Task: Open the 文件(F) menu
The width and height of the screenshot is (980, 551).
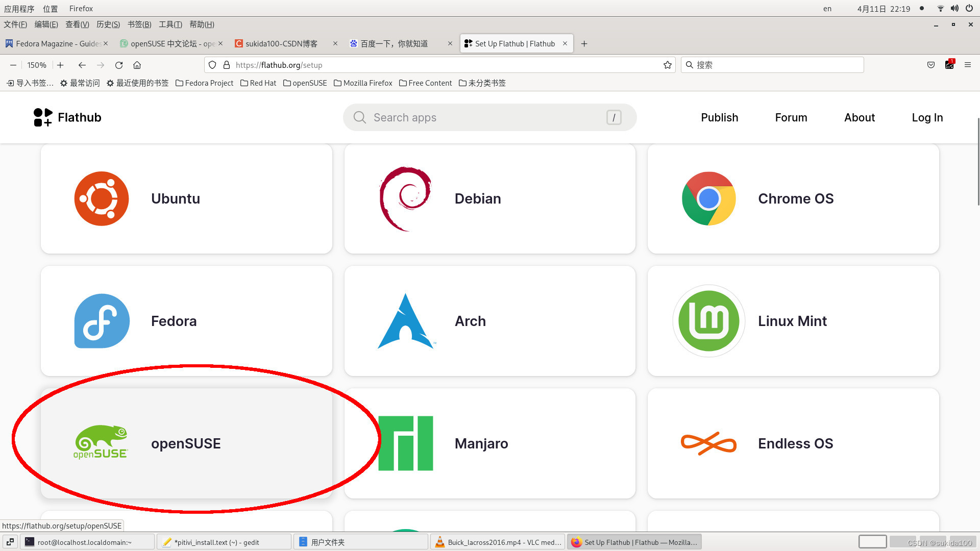Action: pos(15,24)
